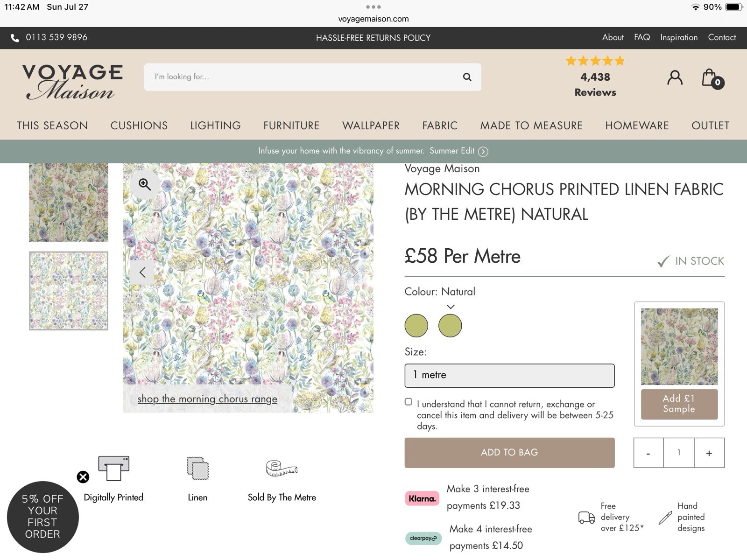Select the first green colour swatch
Screen dimensions: 747x560
click(416, 325)
